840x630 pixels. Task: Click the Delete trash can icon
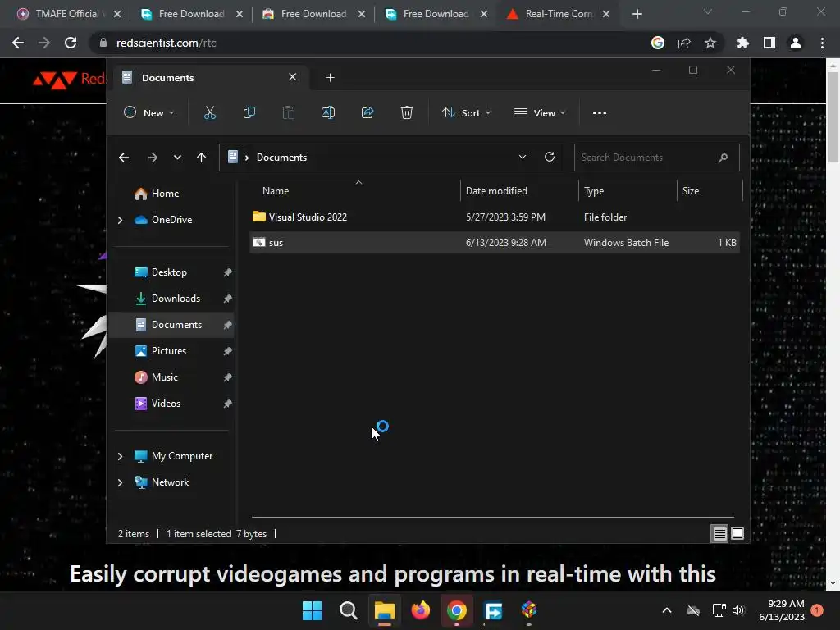point(407,112)
